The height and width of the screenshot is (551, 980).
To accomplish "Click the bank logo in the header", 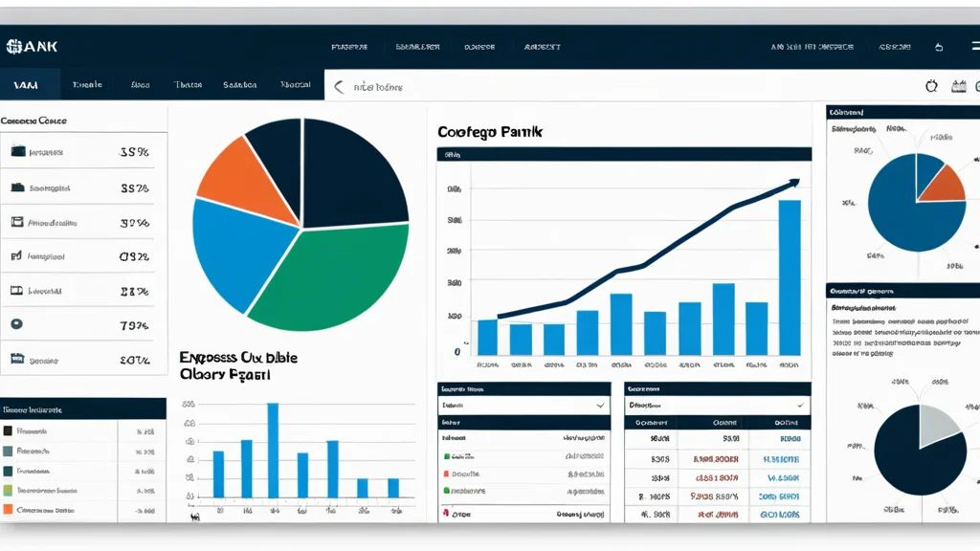I will coord(32,46).
